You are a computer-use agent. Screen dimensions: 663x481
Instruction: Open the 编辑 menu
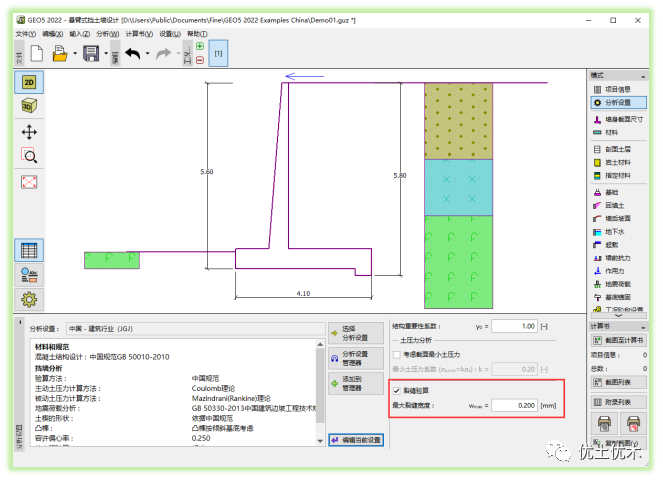coord(52,34)
